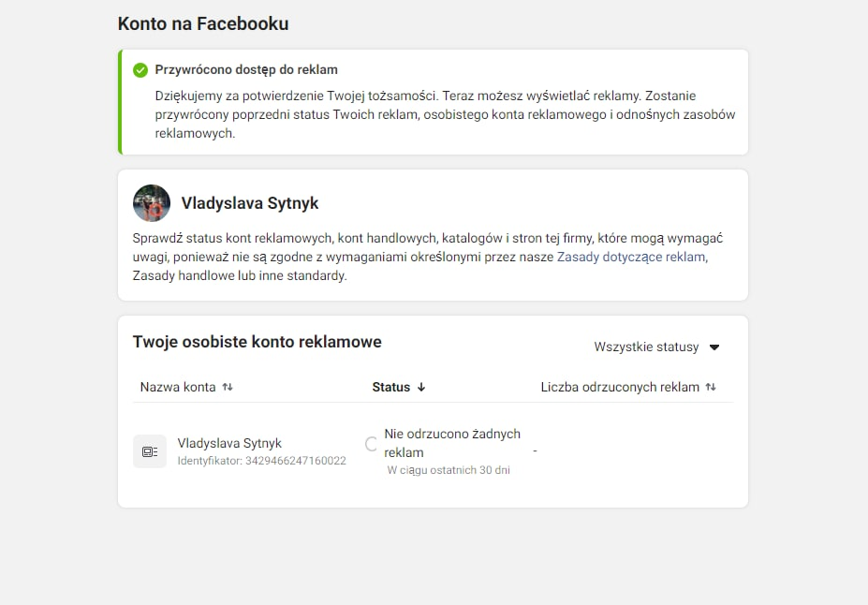Click sort icon beside Liczba odrzuconych reklam
Viewport: 868px width, 605px height.
pyautogui.click(x=711, y=387)
